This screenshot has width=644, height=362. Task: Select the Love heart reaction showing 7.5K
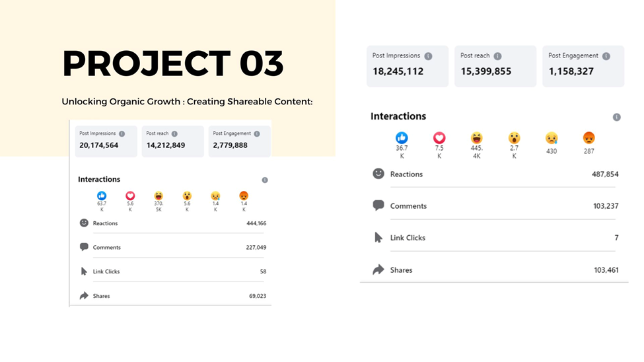tap(439, 137)
